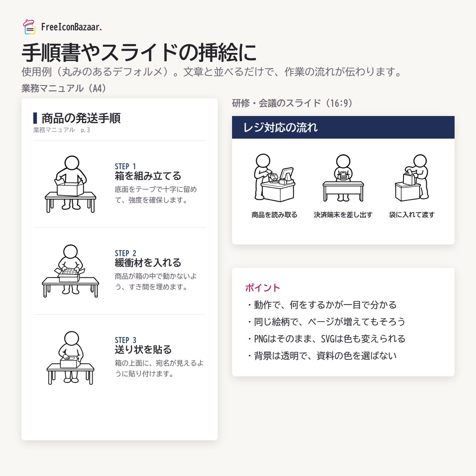
Task: Click the STEP 2 label
Action: pyautogui.click(x=126, y=253)
